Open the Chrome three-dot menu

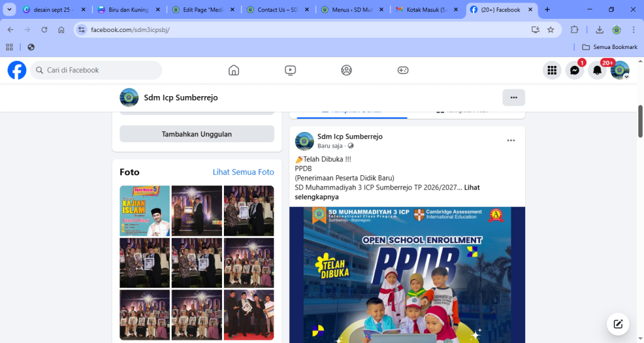tap(634, 30)
